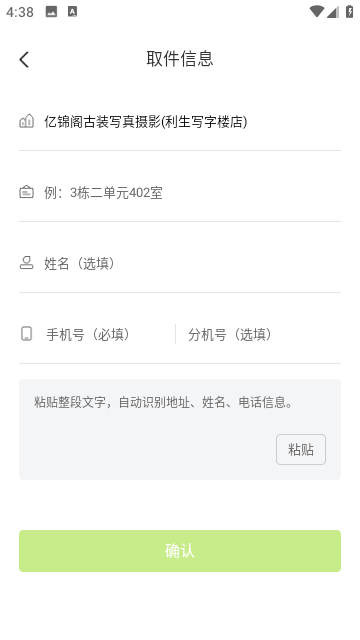This screenshot has width=360, height=640.
Task: Tap the Wi-Fi status icon
Action: click(316, 12)
